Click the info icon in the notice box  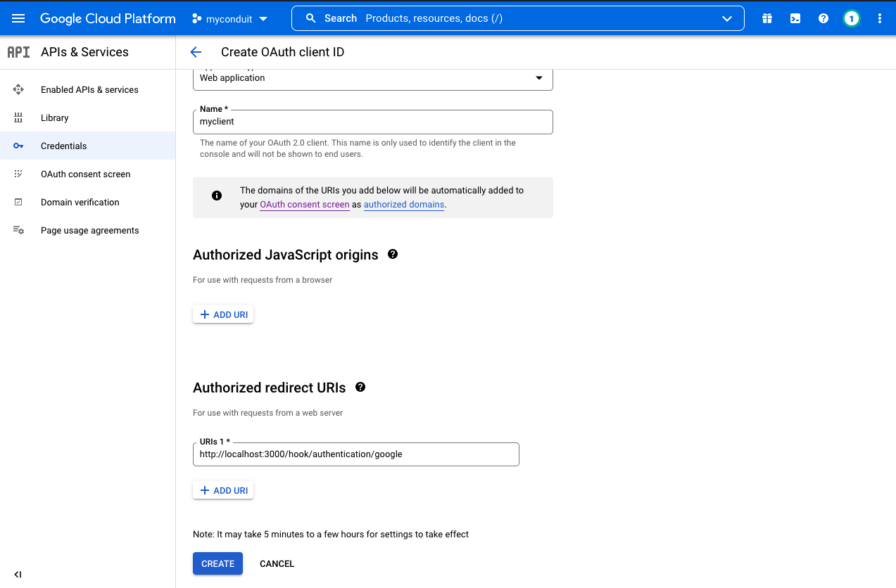(217, 196)
